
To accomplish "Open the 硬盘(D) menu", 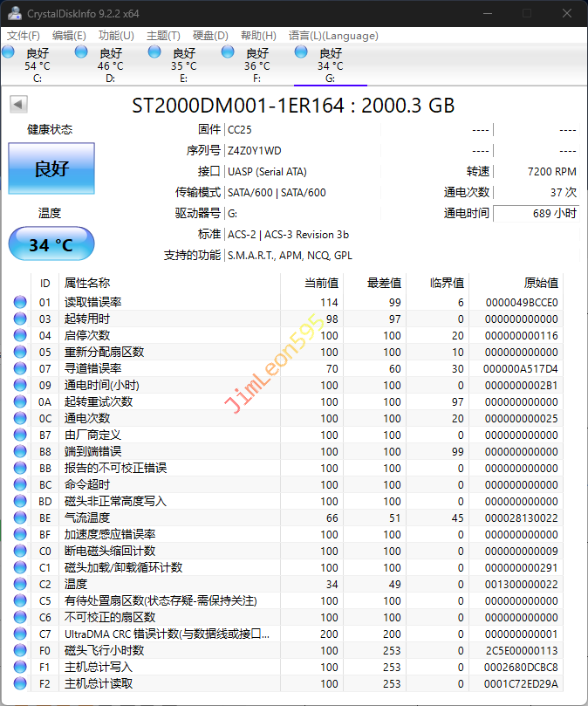I will tap(210, 36).
